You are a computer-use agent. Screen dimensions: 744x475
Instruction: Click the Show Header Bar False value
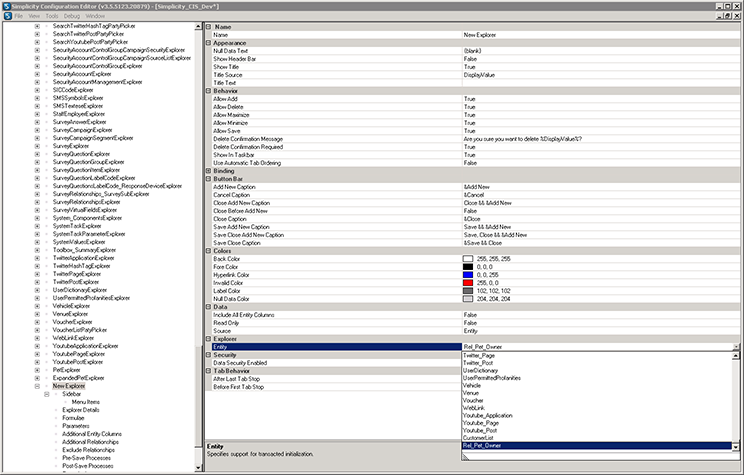click(x=470, y=59)
